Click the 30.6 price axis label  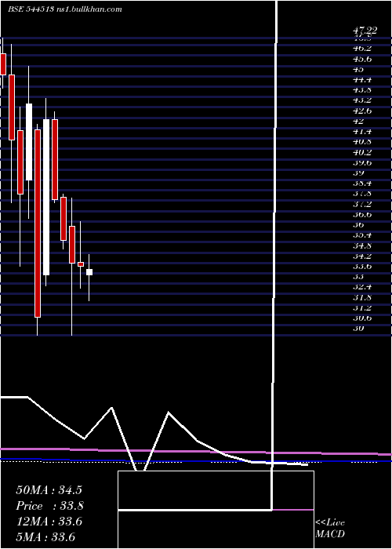pyautogui.click(x=362, y=318)
